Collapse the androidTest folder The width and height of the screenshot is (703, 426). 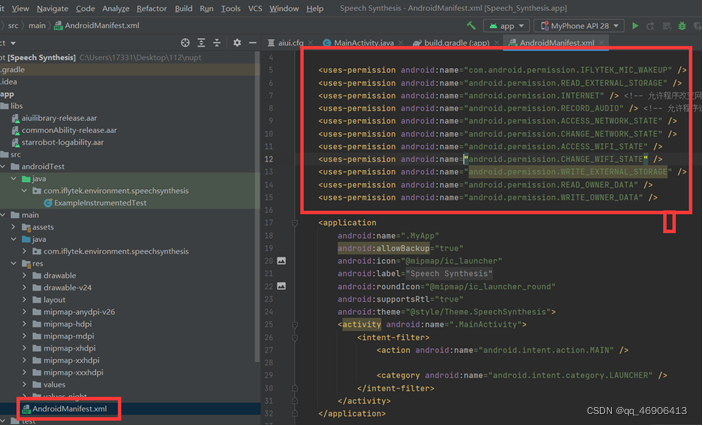tap(3, 166)
